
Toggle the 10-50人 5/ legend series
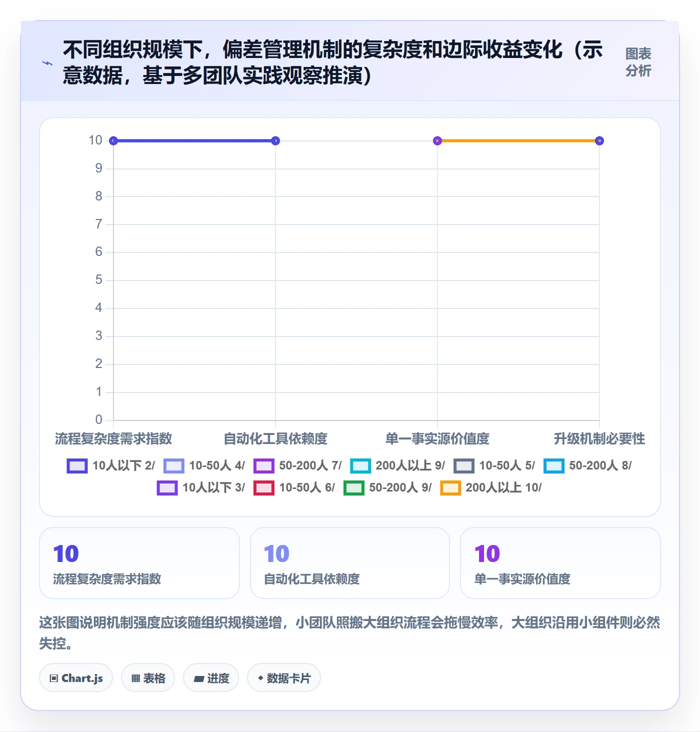pyautogui.click(x=494, y=465)
